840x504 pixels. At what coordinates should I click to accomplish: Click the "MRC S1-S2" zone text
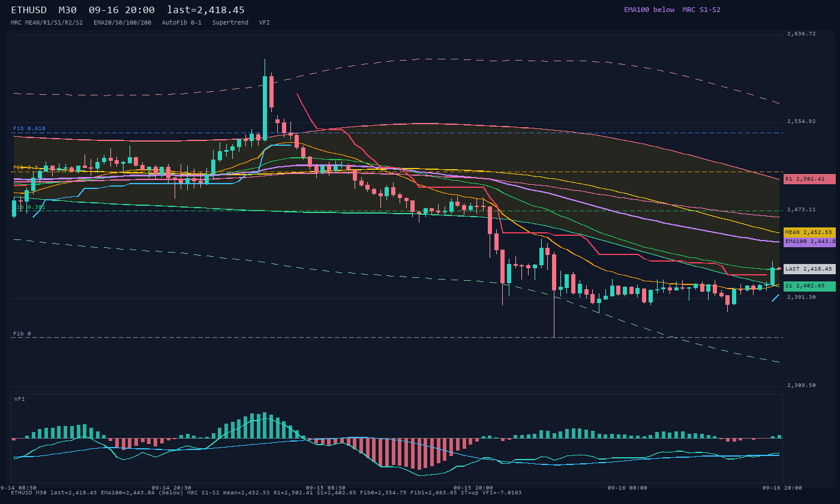click(701, 10)
